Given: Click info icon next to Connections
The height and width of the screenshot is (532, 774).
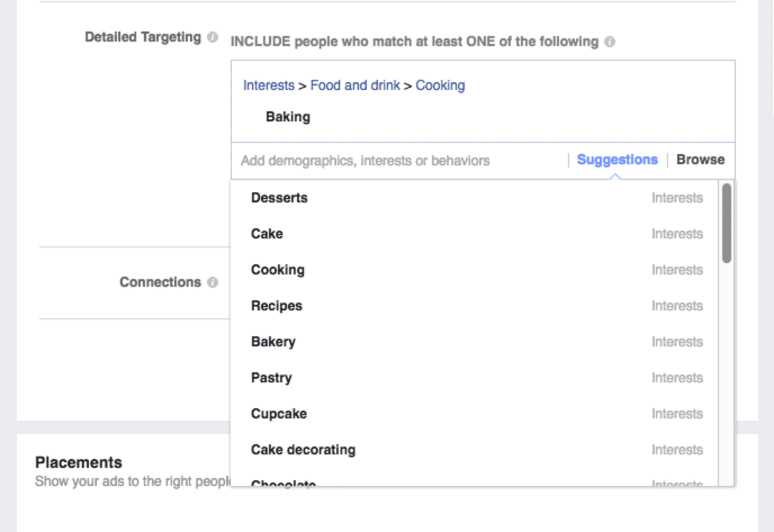Looking at the screenshot, I should (x=213, y=282).
